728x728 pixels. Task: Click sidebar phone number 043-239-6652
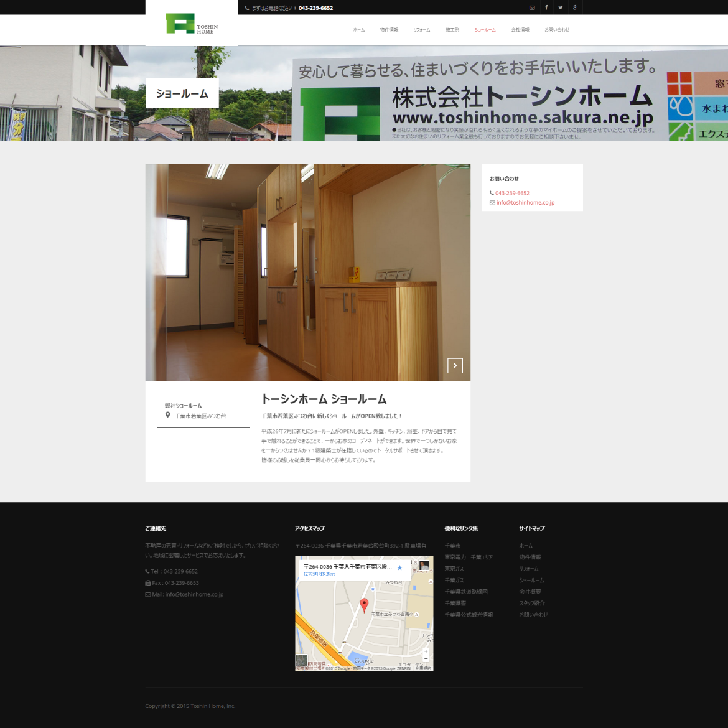click(512, 193)
